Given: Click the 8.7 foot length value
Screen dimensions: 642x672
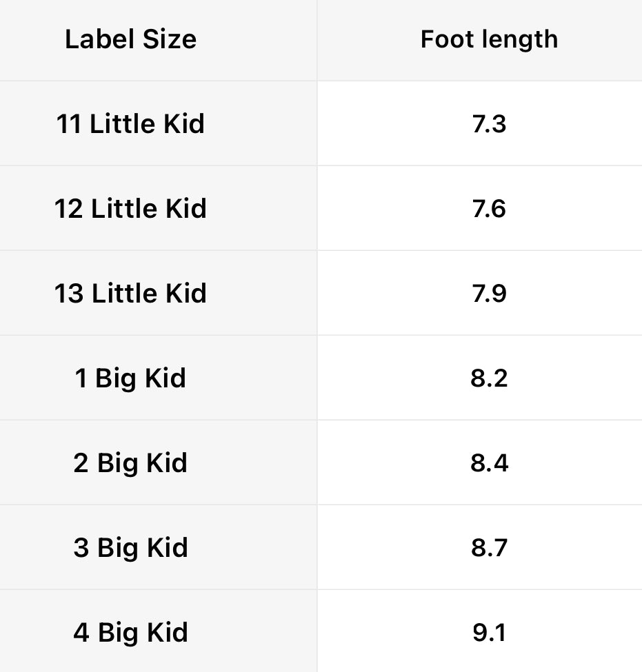Looking at the screenshot, I should tap(489, 548).
